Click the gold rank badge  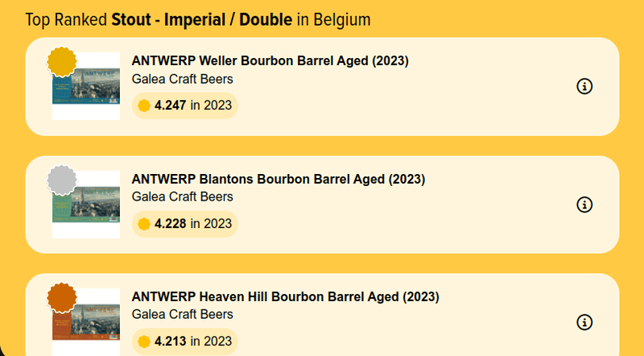click(61, 62)
